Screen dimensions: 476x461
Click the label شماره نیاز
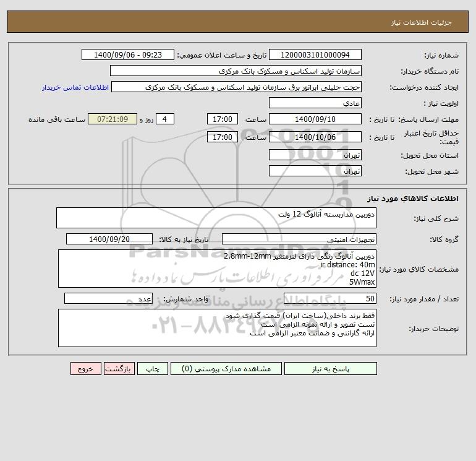pos(441,55)
